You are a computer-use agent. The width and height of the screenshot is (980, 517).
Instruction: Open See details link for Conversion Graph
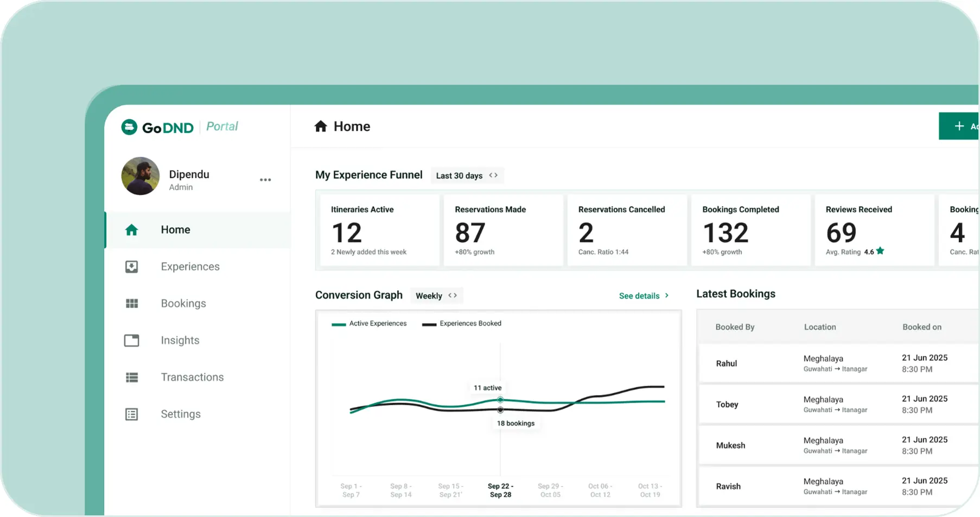pyautogui.click(x=644, y=296)
